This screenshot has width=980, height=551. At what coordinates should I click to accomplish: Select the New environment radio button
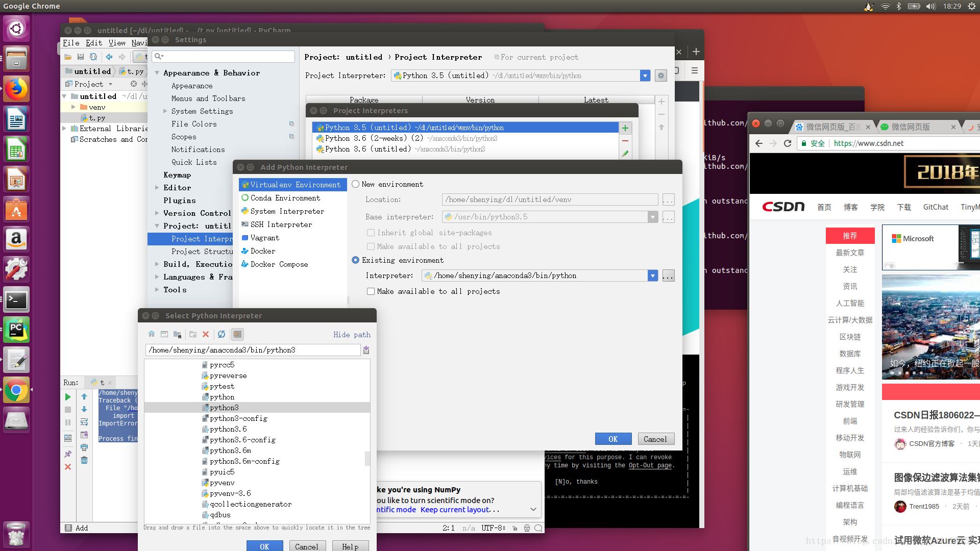[356, 184]
